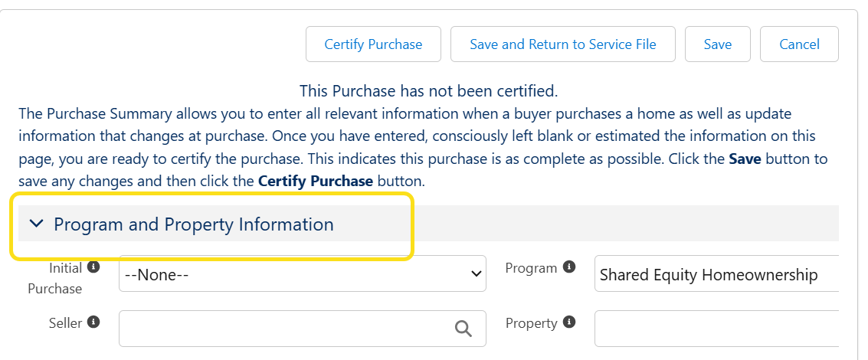Image resolution: width=868 pixels, height=360 pixels.
Task: Click the Property field label text
Action: (531, 323)
